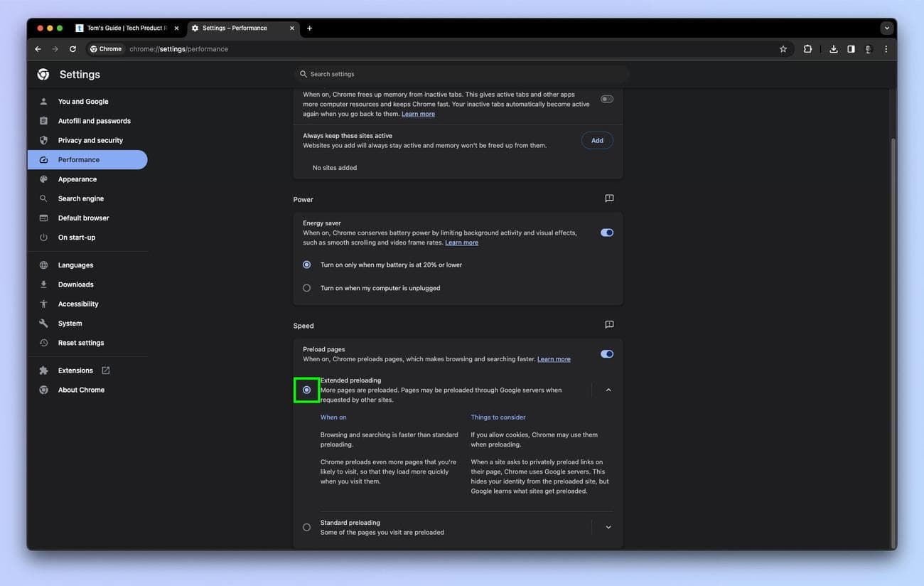Open Learn more link under Energy saver
This screenshot has height=586, width=924.
coord(461,243)
